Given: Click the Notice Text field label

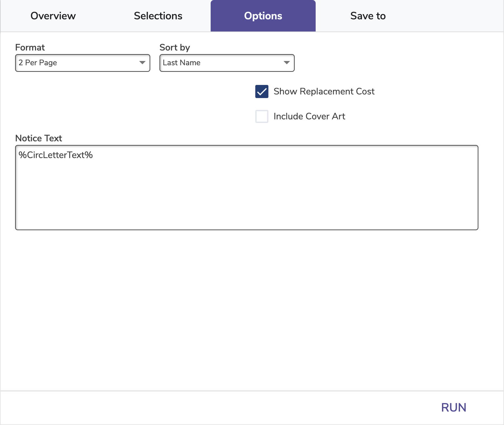Looking at the screenshot, I should pos(39,138).
